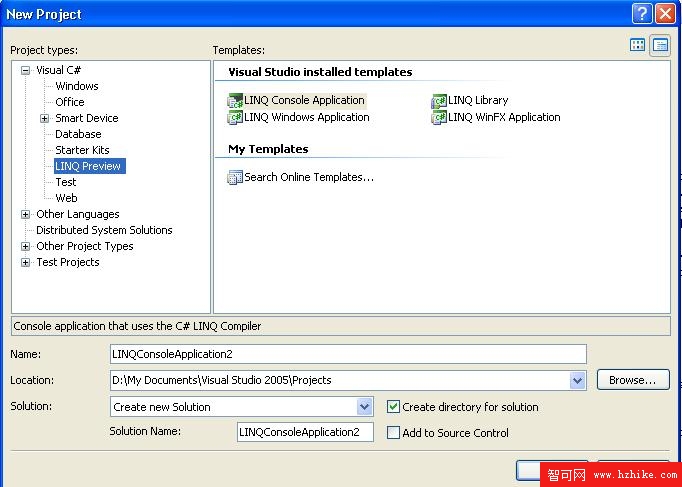Select Office project type
The image size is (682, 487).
70,102
